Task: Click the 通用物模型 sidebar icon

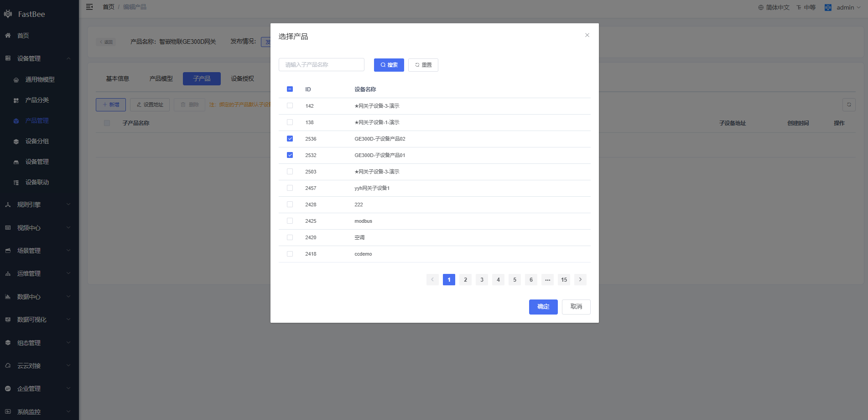Action: [16, 79]
